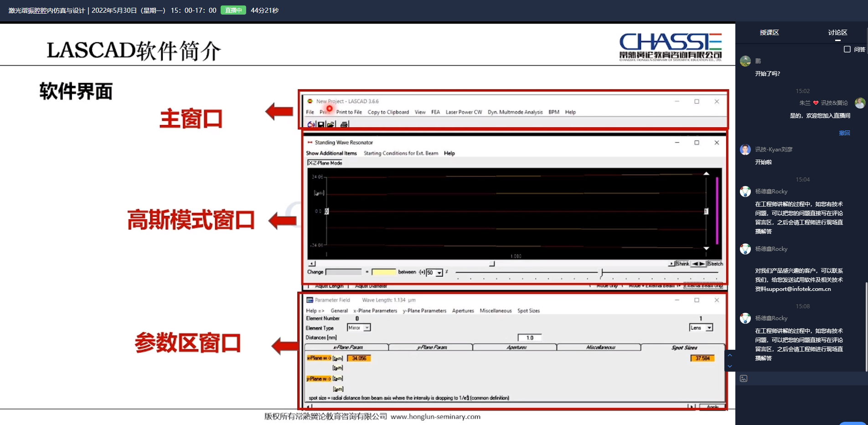Click the image upload icon in chat
The width and height of the screenshot is (868, 425).
(744, 378)
